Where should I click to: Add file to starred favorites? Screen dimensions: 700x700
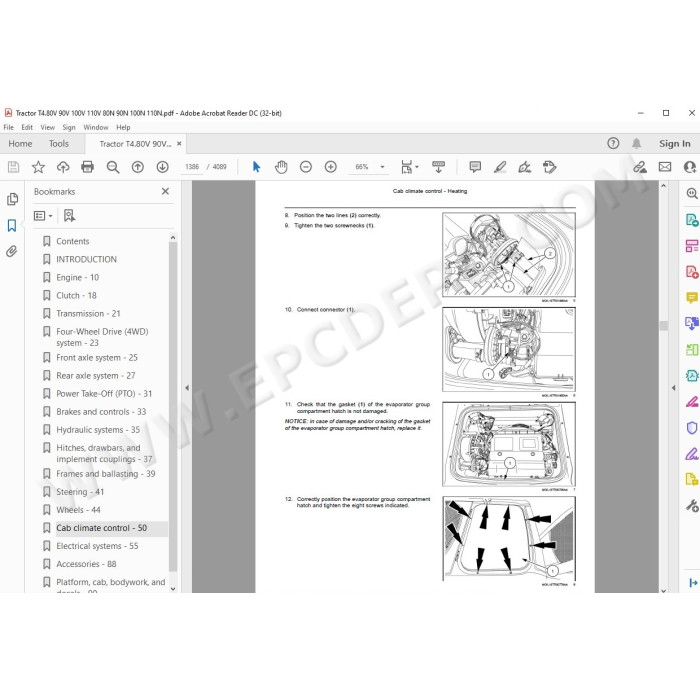(x=38, y=167)
